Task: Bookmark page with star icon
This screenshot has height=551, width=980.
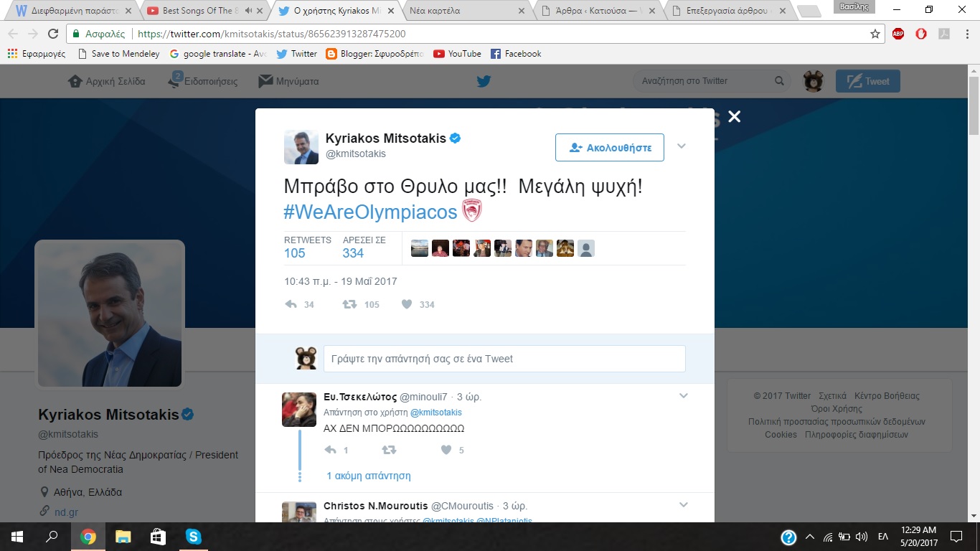Action: (x=875, y=34)
